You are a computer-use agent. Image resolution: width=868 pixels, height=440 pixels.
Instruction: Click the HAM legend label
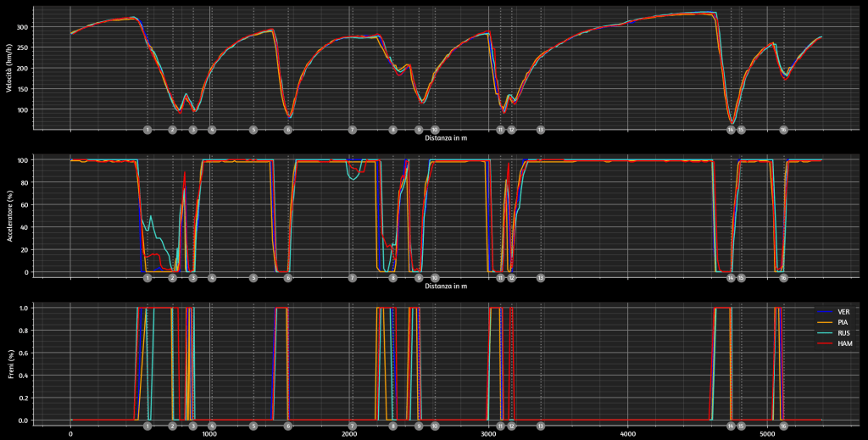[x=845, y=343]
